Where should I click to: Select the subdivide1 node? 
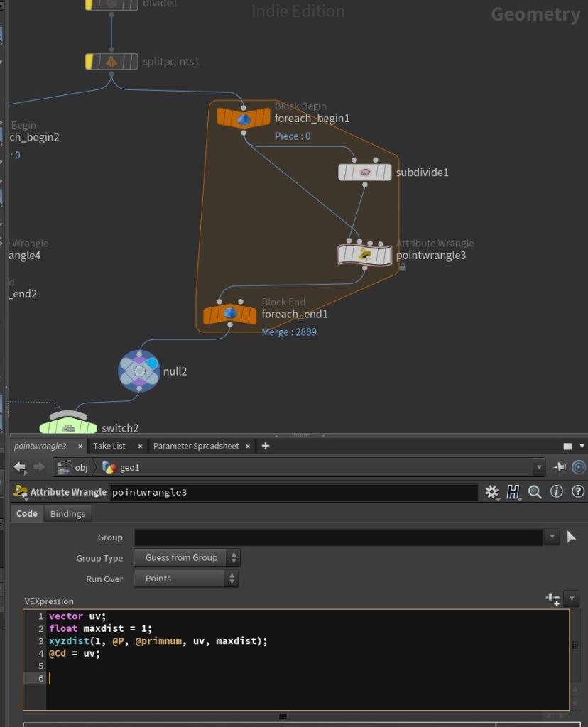click(x=364, y=172)
